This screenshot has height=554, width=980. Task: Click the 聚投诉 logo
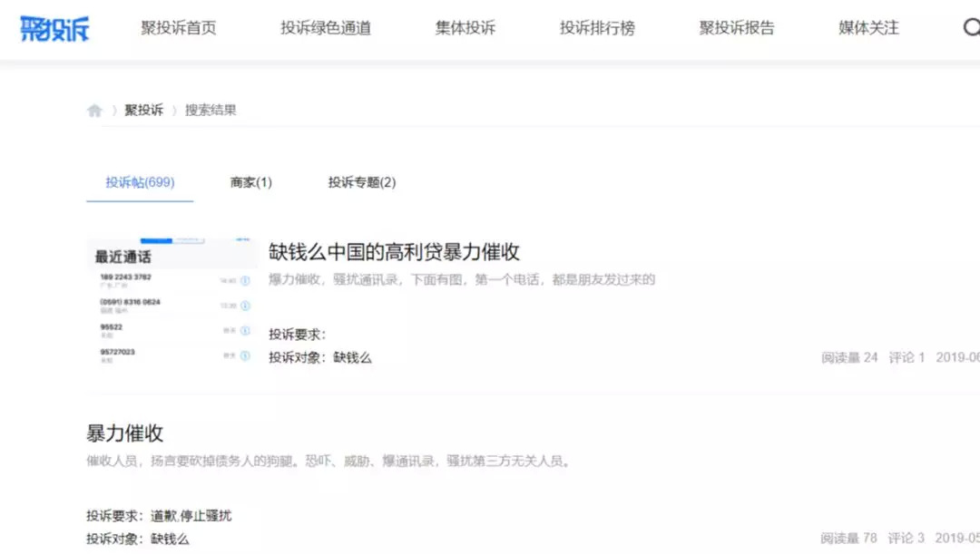[x=54, y=28]
